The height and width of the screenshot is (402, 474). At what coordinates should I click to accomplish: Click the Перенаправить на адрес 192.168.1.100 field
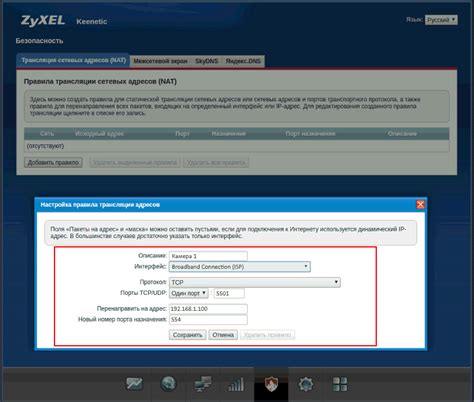(208, 309)
